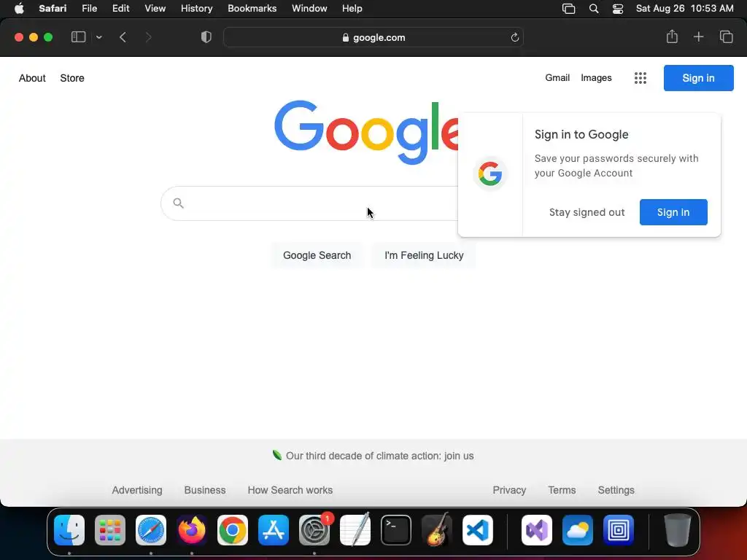Open System Settings from Dock

(x=314, y=530)
